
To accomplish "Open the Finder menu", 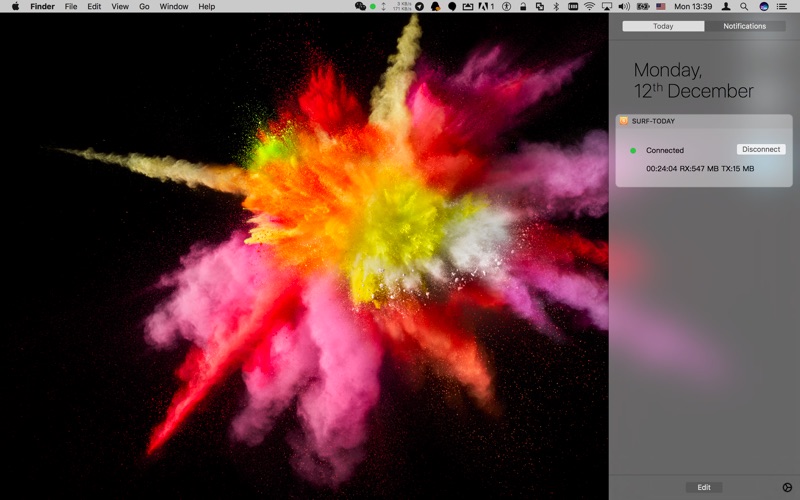I will pos(42,6).
